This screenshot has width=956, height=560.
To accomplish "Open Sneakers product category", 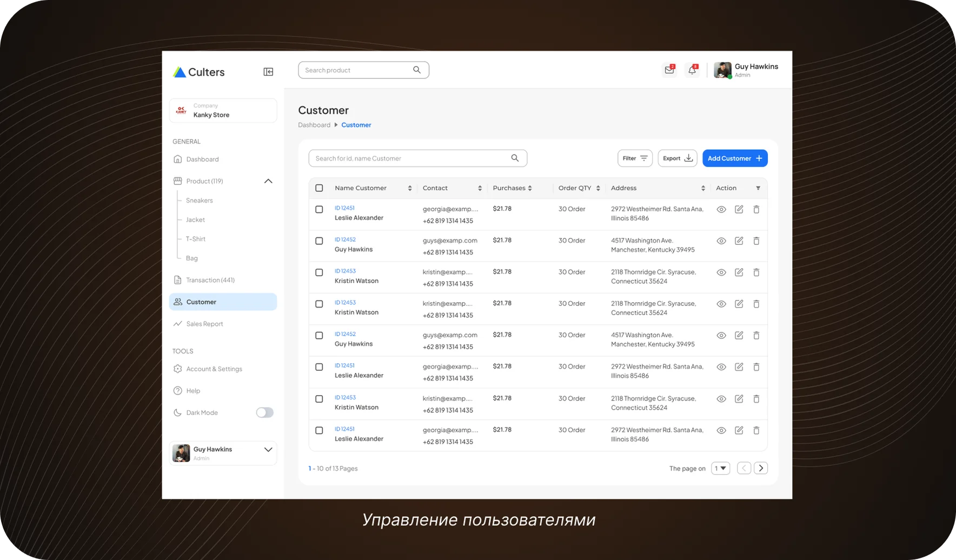I will tap(200, 201).
